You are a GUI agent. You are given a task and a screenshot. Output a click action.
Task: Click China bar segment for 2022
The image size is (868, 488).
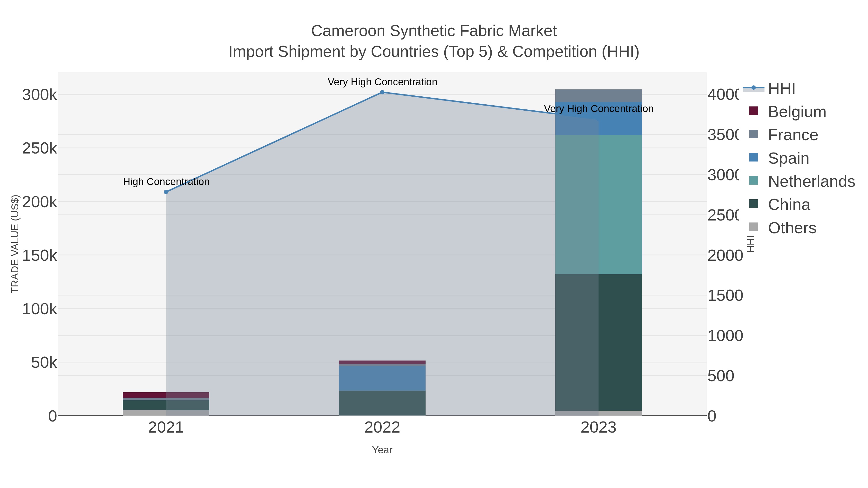tap(382, 403)
